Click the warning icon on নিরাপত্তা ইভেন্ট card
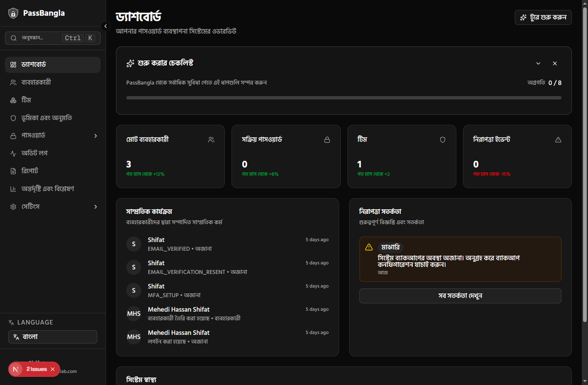Viewport: 588px width, 385px height. point(558,140)
